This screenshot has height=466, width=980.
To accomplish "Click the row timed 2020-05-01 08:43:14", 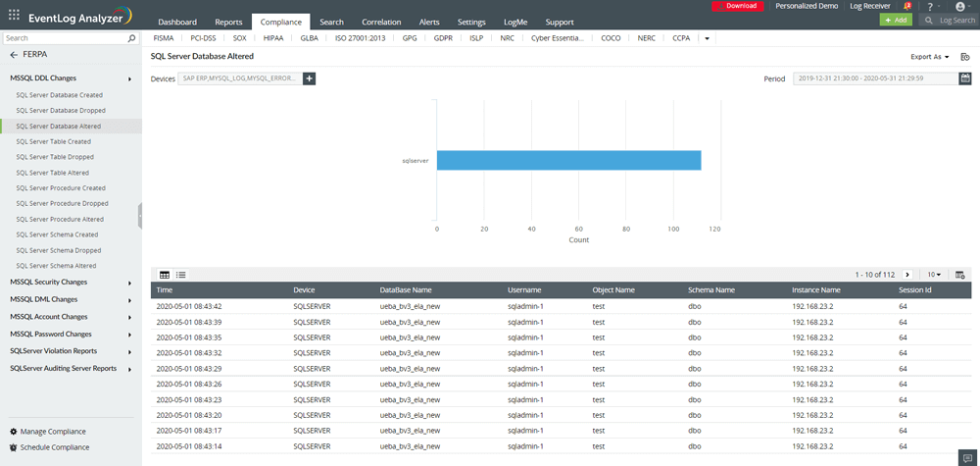I will [561, 446].
